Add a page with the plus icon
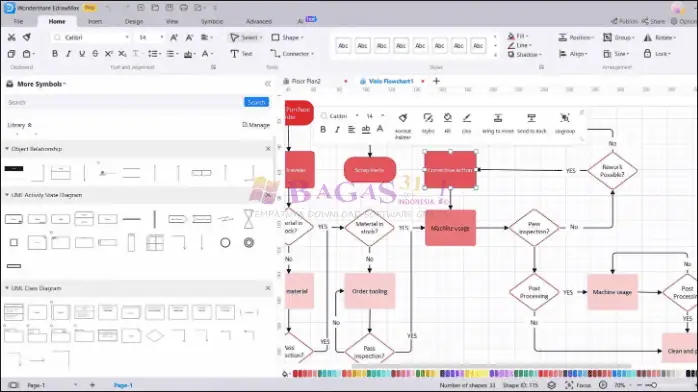 [x=92, y=385]
